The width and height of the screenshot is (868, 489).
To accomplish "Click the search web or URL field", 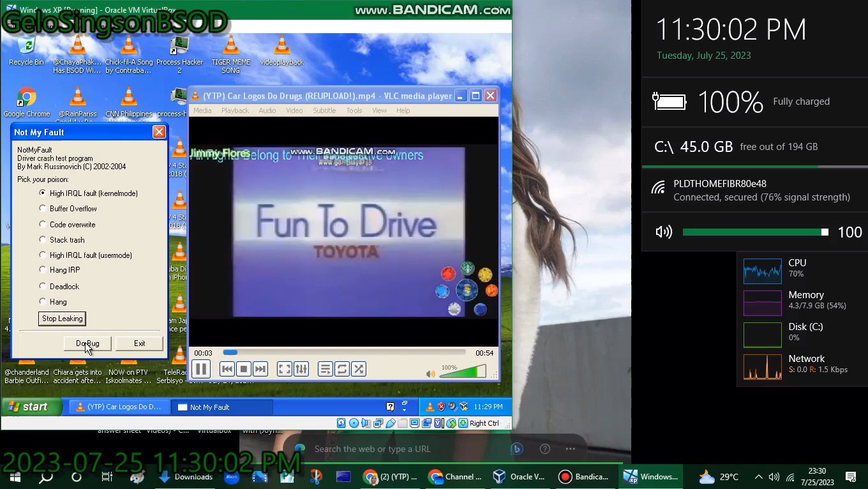I will click(x=372, y=449).
